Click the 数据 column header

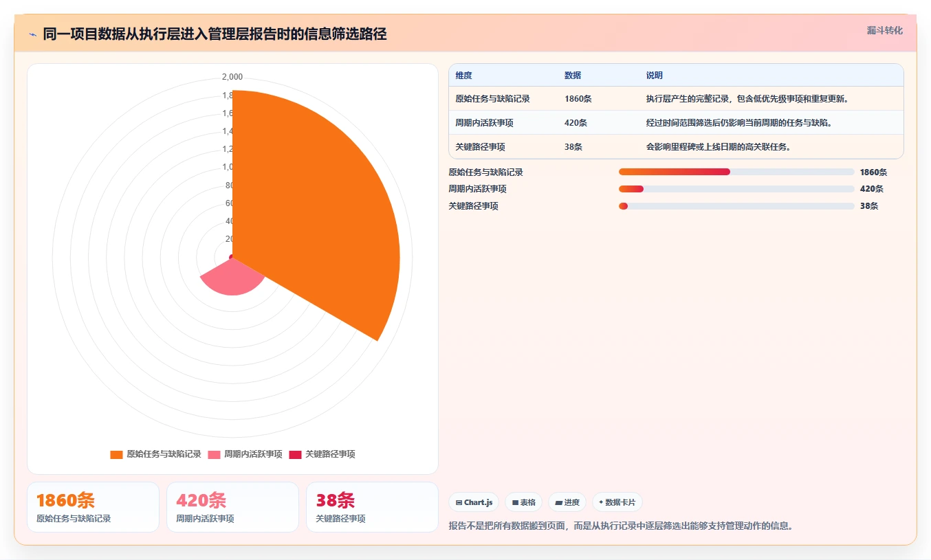[573, 76]
